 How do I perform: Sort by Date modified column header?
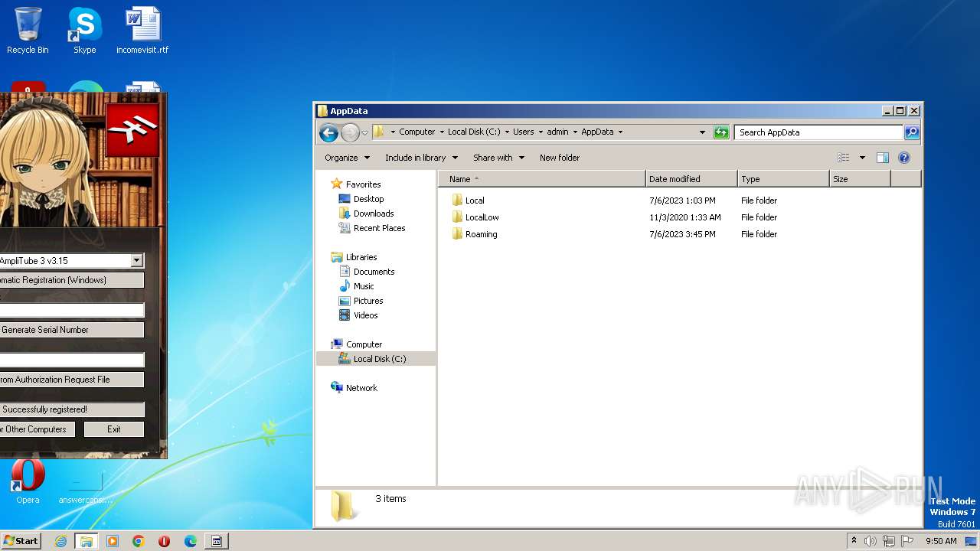(x=691, y=179)
